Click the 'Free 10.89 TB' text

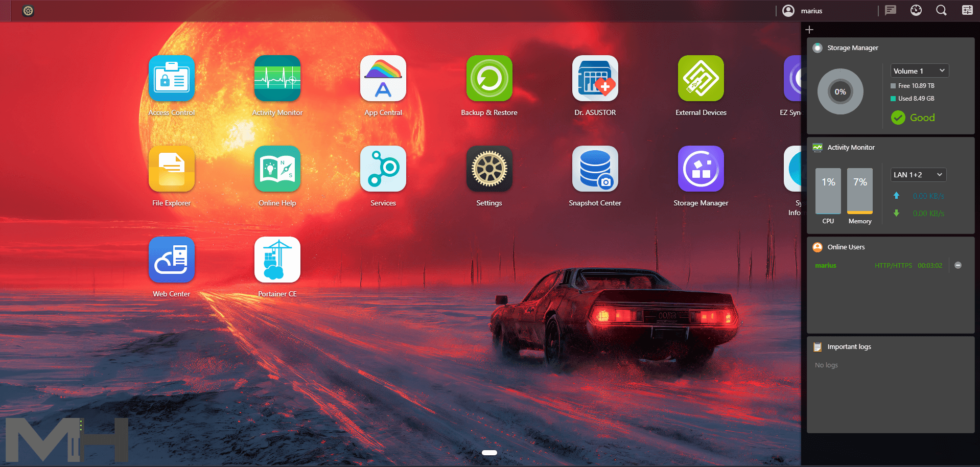(x=916, y=86)
